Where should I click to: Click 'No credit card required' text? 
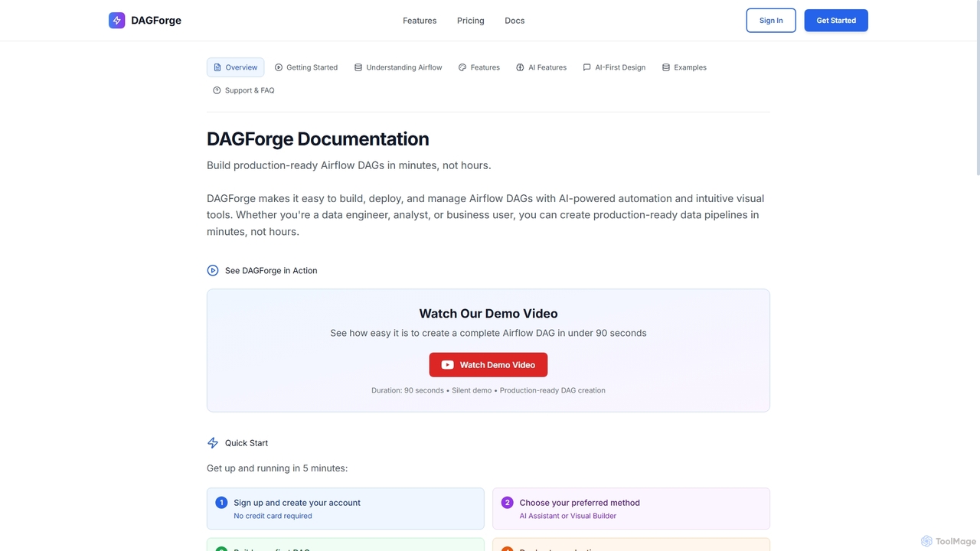[x=273, y=516]
